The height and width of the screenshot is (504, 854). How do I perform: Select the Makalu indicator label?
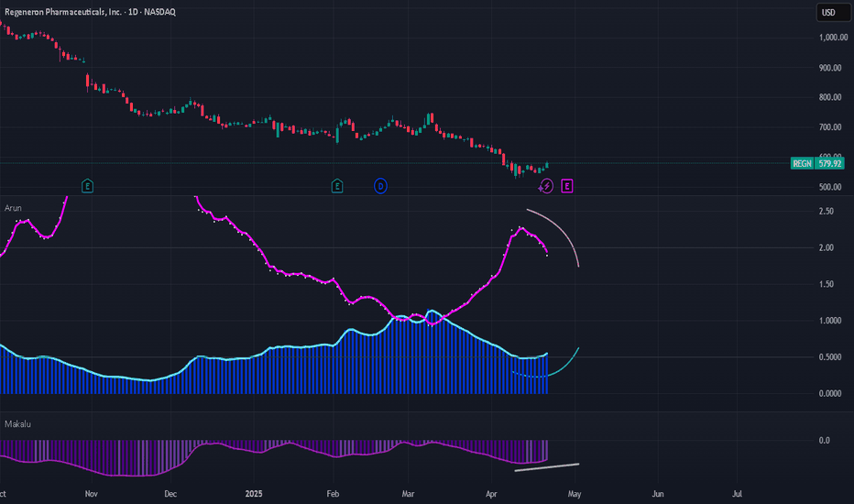point(17,424)
